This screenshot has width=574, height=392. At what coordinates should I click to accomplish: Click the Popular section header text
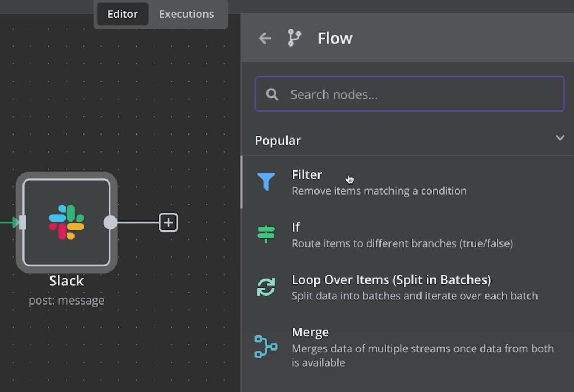[278, 140]
